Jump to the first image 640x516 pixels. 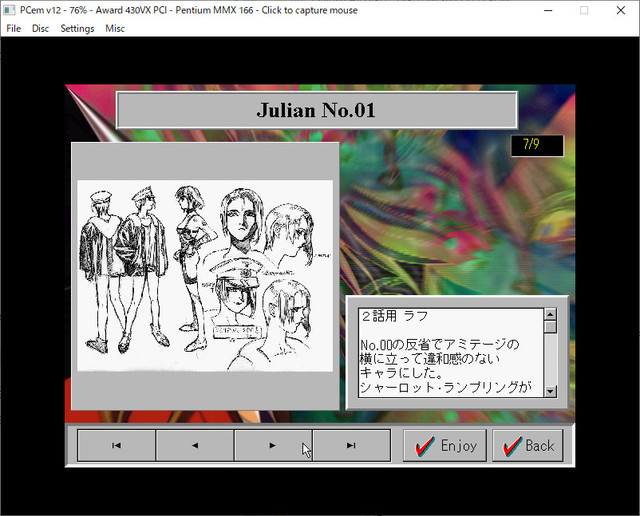116,445
